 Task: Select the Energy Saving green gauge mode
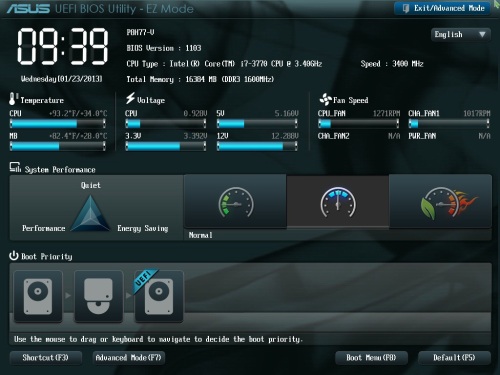[x=235, y=202]
